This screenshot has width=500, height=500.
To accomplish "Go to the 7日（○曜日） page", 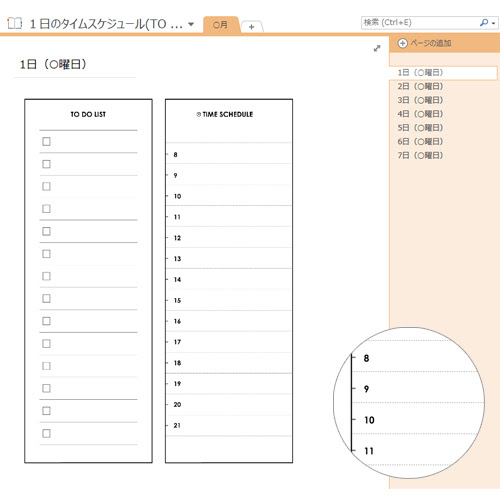I will coord(420,155).
